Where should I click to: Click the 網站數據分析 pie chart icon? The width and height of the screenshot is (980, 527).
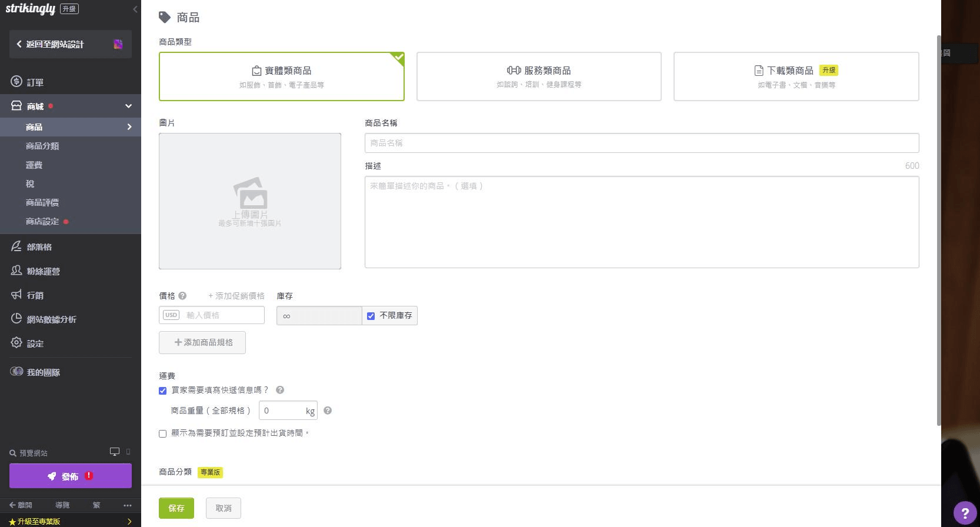[16, 319]
